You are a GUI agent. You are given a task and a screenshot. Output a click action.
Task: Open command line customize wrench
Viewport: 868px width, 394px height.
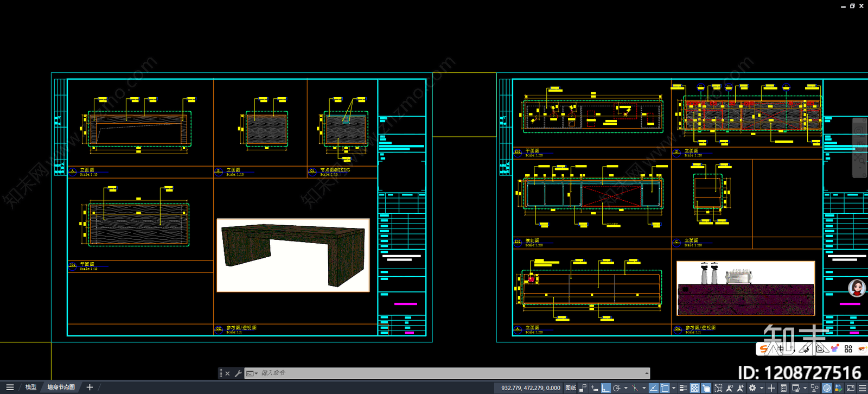coord(238,373)
